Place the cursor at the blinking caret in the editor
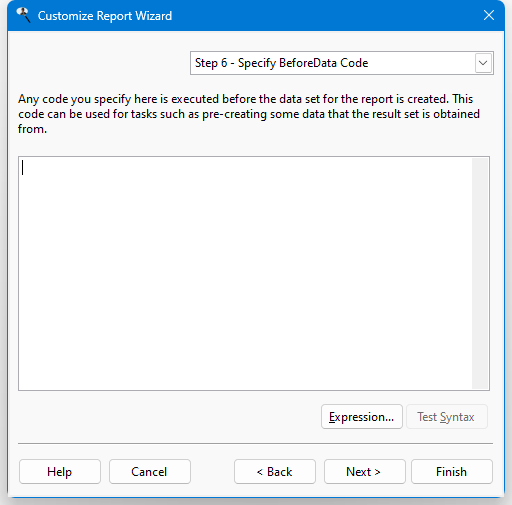The height and width of the screenshot is (505, 512). (23, 168)
